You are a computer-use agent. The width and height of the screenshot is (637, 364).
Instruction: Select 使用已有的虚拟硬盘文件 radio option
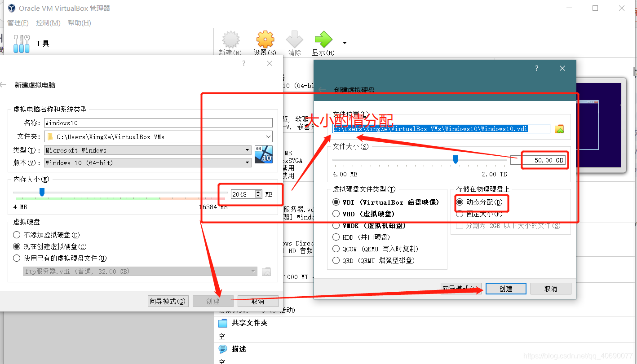tap(17, 258)
